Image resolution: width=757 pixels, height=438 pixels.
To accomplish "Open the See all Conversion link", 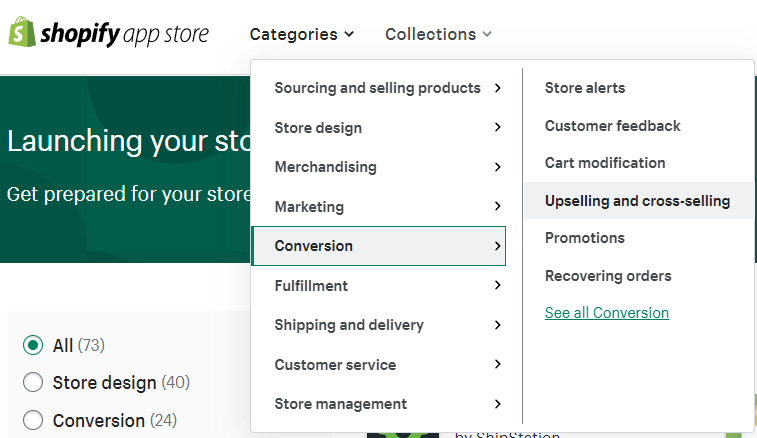I will (606, 313).
